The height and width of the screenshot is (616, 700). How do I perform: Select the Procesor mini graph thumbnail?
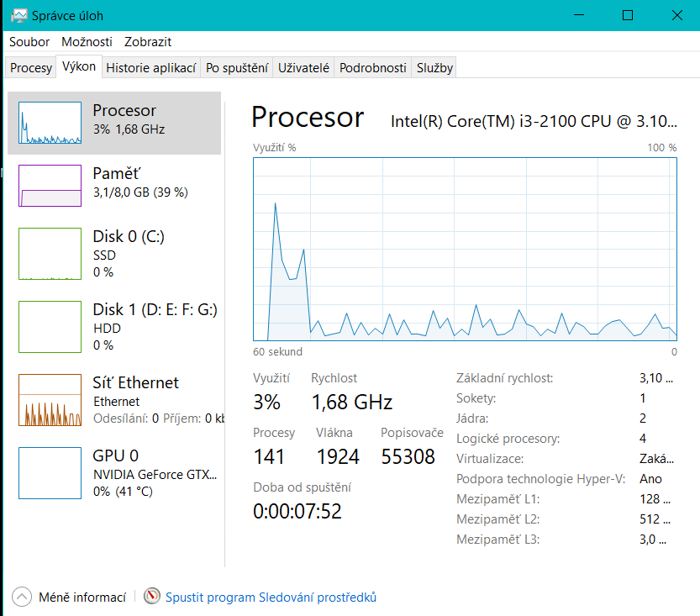50,123
